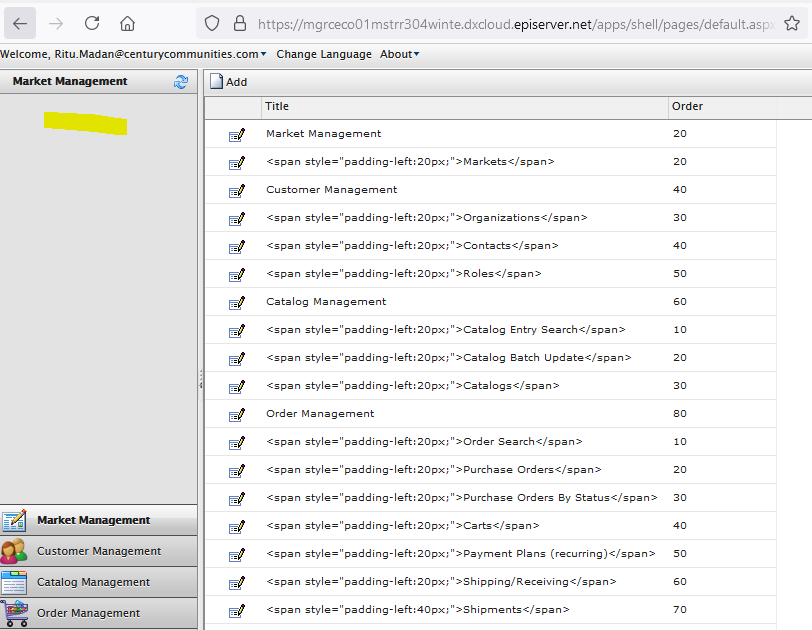
Task: Click edit icon beside Customer Management row
Action: click(x=237, y=191)
